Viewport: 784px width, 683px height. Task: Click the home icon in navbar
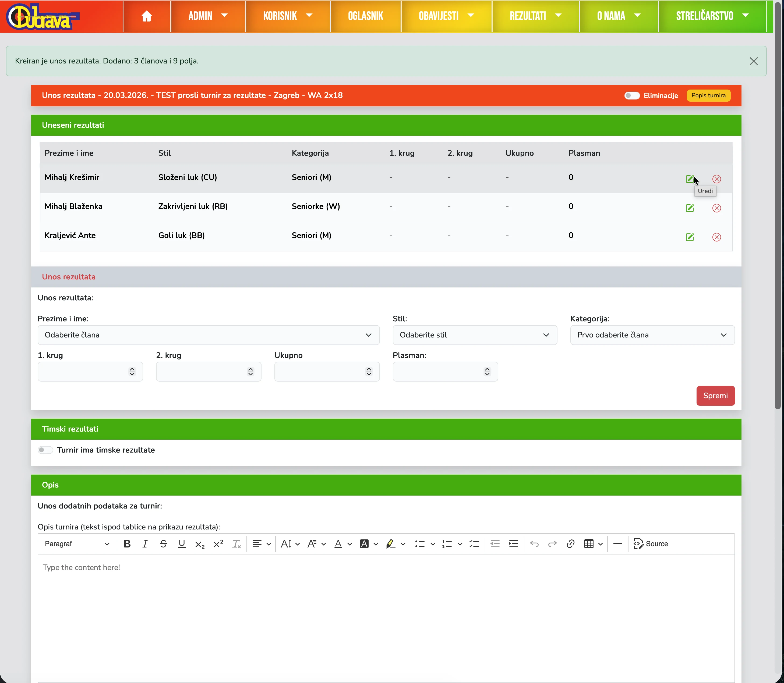click(x=146, y=16)
